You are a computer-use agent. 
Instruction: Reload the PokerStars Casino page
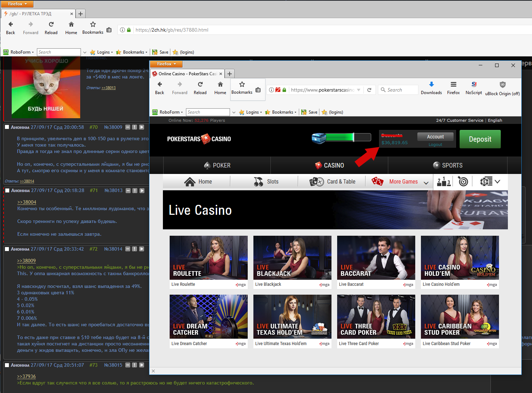(x=200, y=87)
